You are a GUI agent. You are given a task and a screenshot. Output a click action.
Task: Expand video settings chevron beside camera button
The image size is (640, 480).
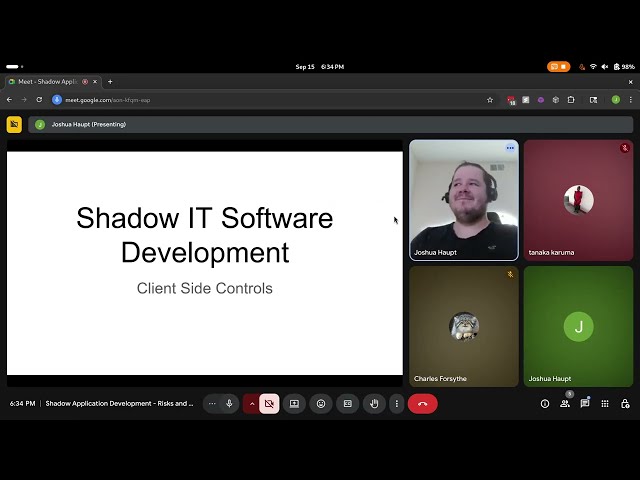tap(252, 404)
